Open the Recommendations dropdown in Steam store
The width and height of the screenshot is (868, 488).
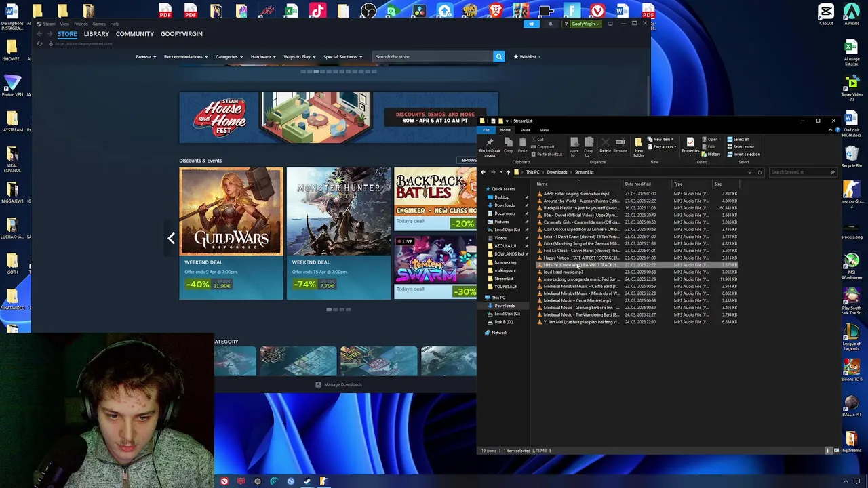pyautogui.click(x=185, y=56)
